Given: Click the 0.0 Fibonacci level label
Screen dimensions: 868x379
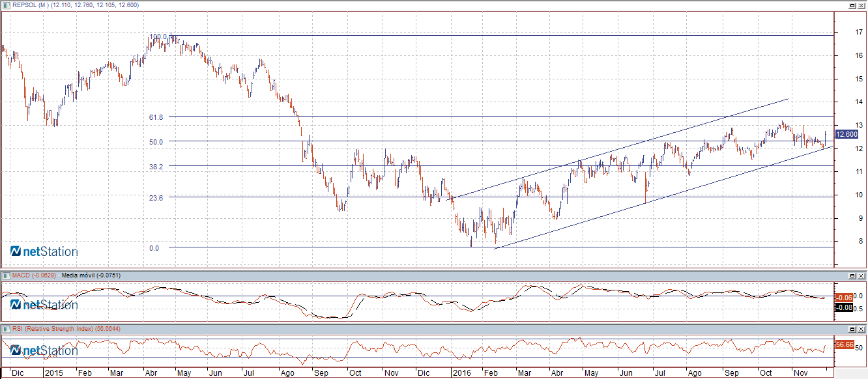Looking at the screenshot, I should tap(154, 248).
